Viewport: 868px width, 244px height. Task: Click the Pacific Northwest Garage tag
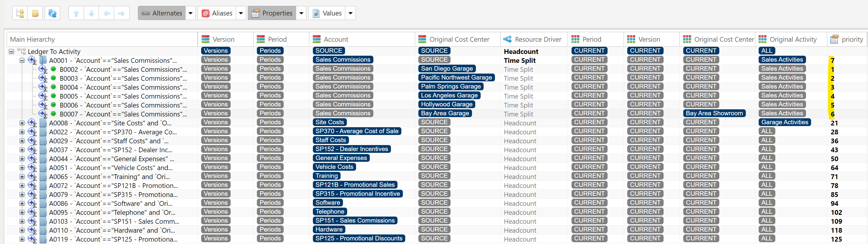456,77
